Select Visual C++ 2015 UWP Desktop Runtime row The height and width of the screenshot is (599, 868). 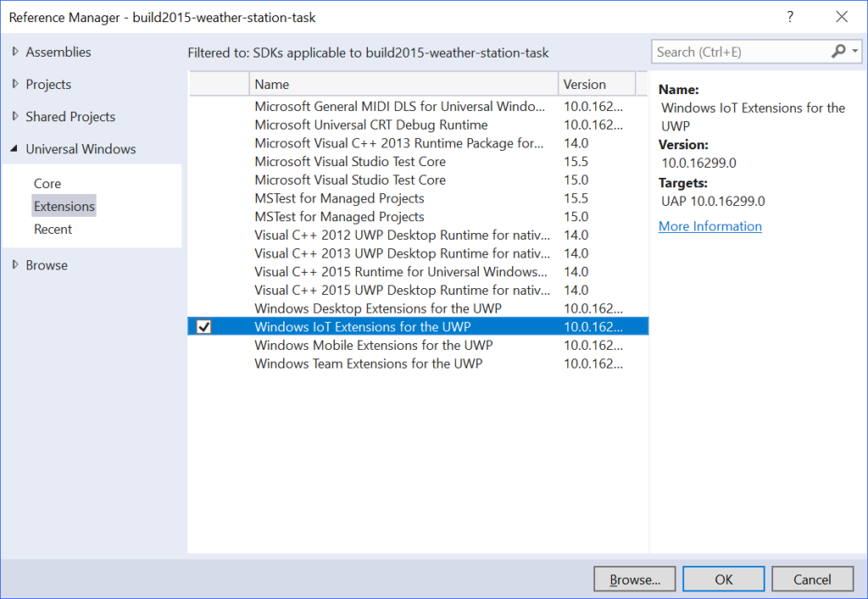tap(418, 290)
